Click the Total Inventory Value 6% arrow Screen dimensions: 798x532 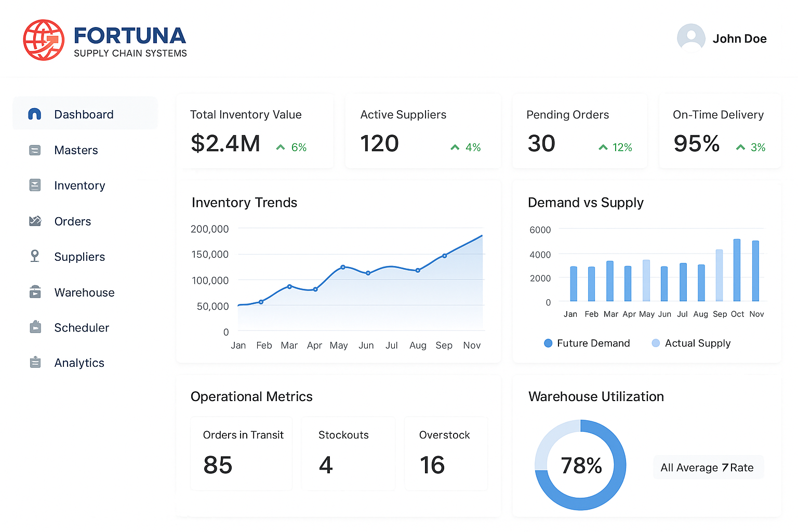[281, 148]
